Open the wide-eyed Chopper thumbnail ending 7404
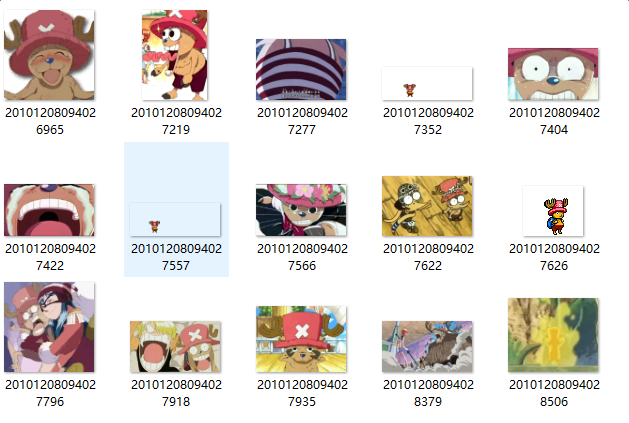This screenshot has height=423, width=629. tap(553, 74)
